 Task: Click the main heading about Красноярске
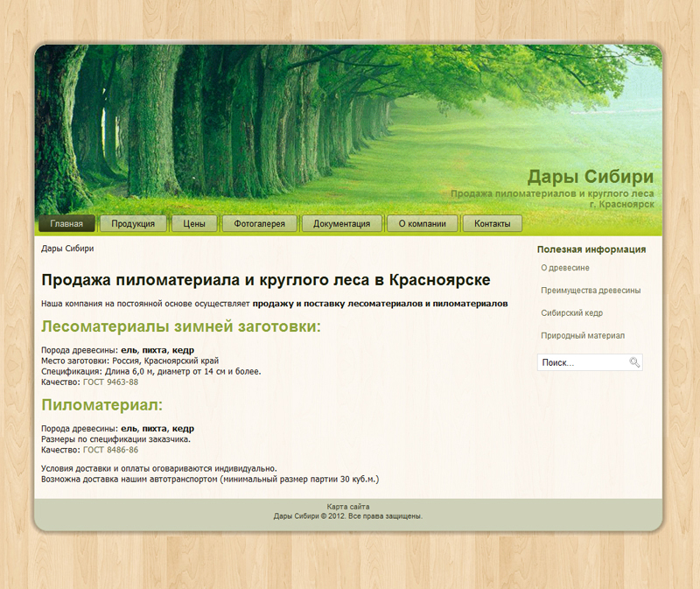click(266, 280)
